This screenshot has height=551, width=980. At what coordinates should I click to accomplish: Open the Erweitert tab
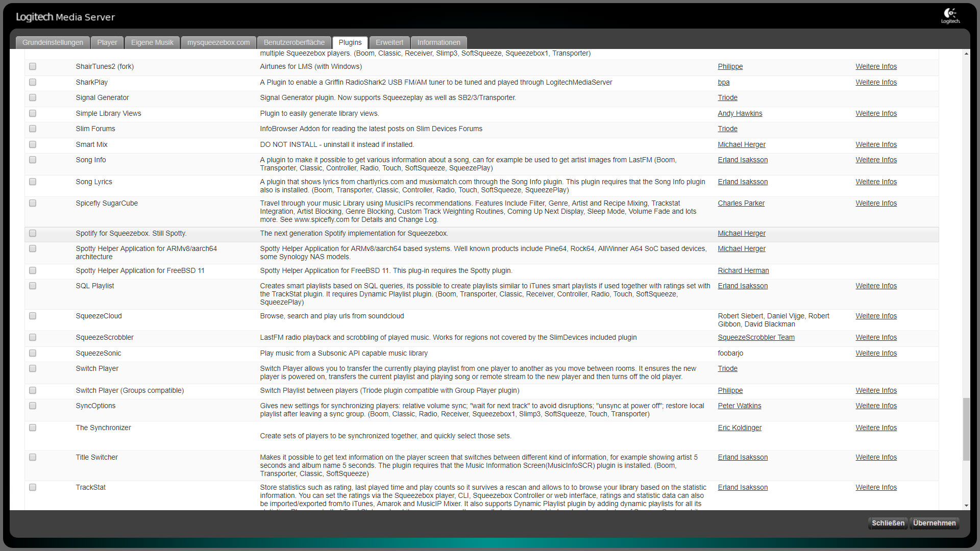pyautogui.click(x=389, y=42)
